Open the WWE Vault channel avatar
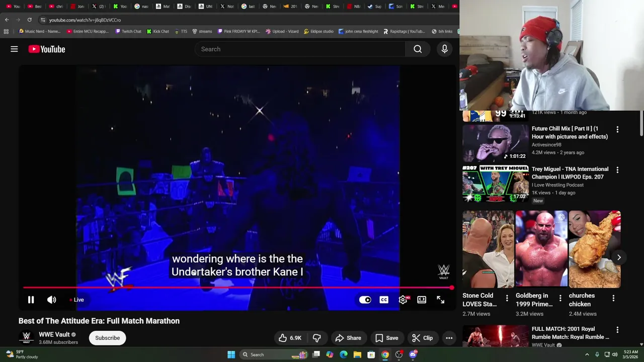 coord(26,337)
